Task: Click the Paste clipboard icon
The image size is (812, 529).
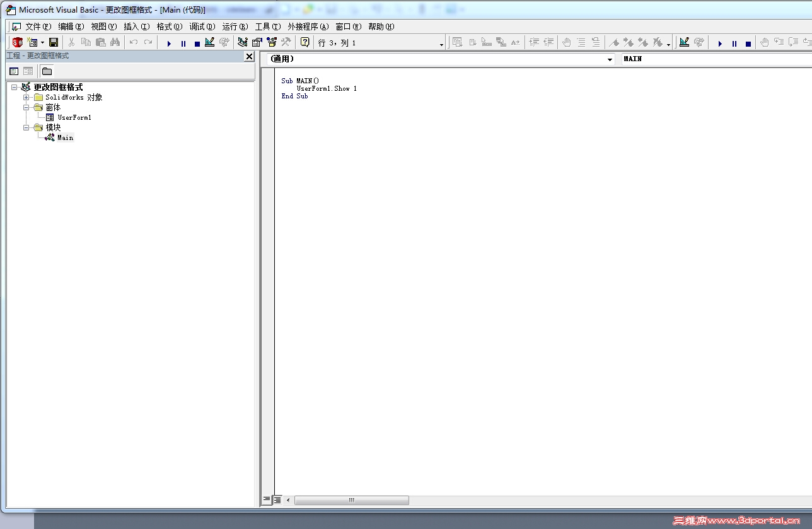Action: (x=100, y=42)
